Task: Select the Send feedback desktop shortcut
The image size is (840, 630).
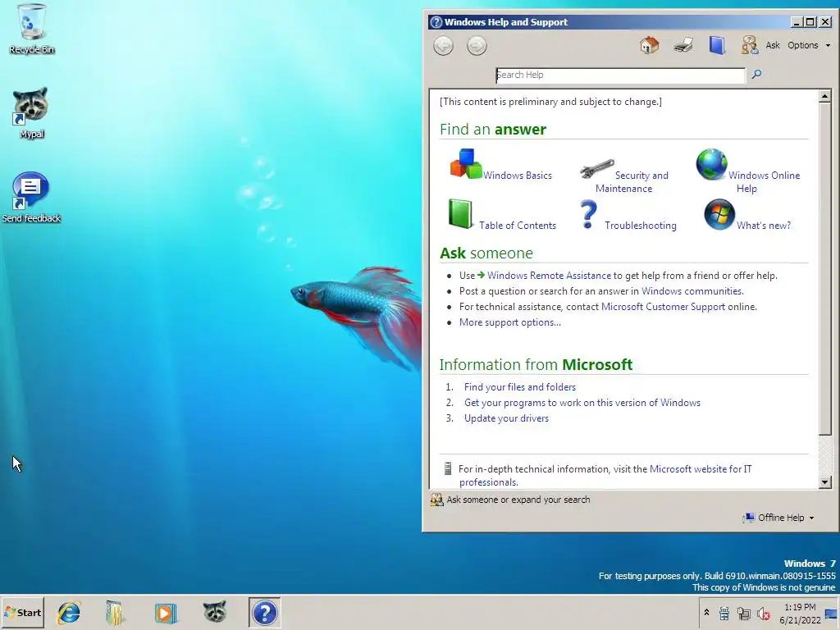Action: [31, 197]
